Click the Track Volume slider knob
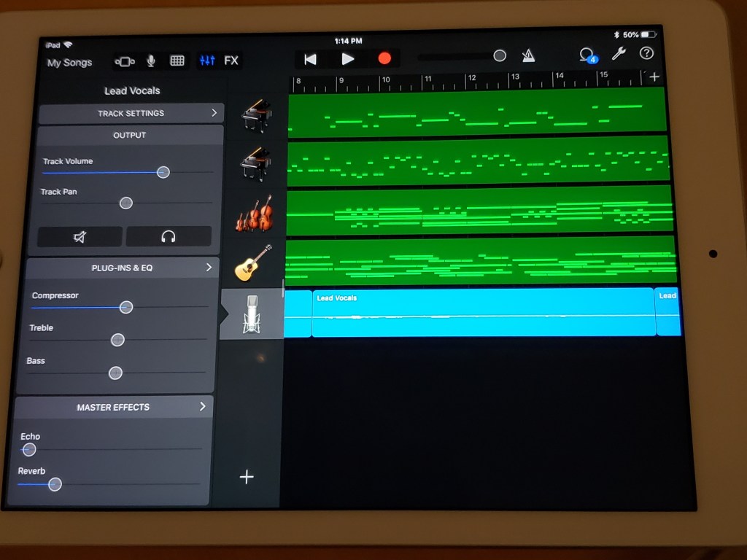 (163, 172)
